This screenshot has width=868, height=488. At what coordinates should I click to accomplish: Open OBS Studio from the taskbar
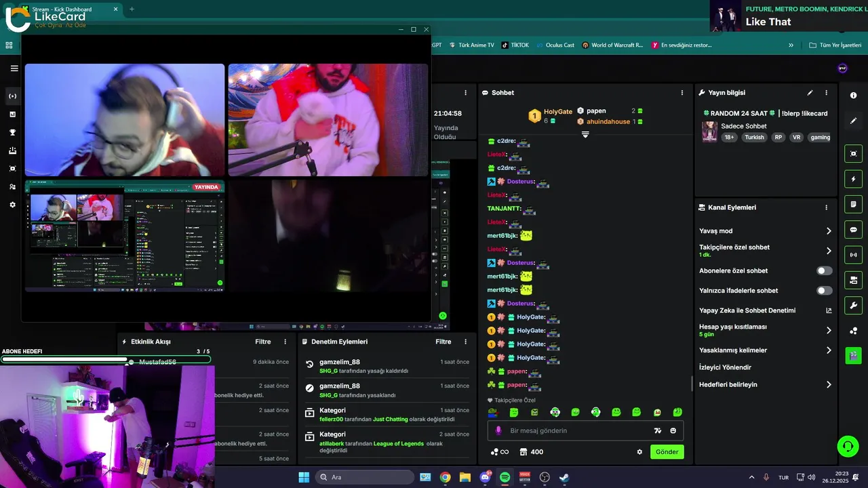click(544, 477)
